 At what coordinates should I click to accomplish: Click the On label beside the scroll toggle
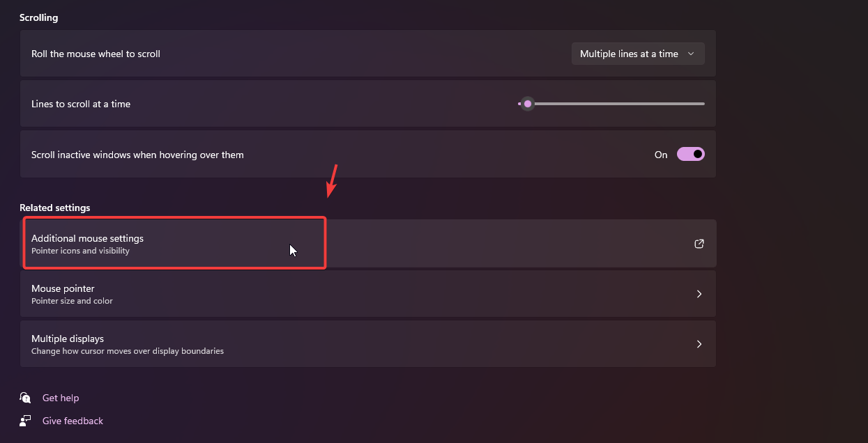[661, 155]
